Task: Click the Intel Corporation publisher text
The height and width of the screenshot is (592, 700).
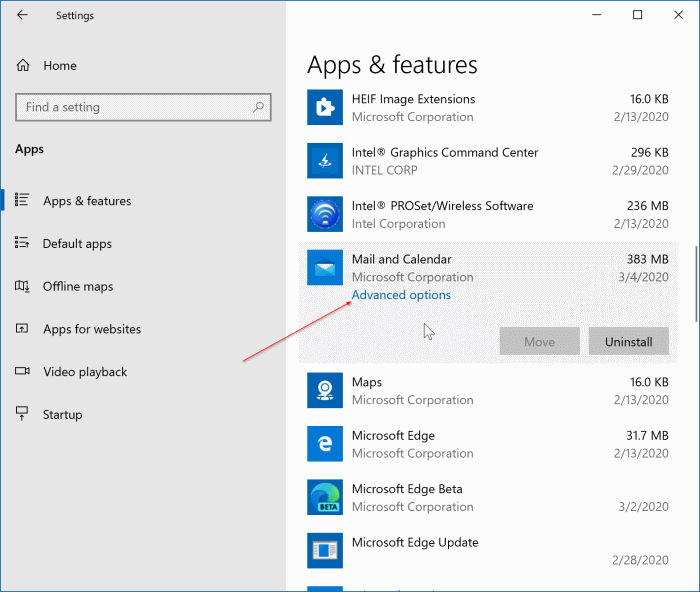Action: click(398, 224)
